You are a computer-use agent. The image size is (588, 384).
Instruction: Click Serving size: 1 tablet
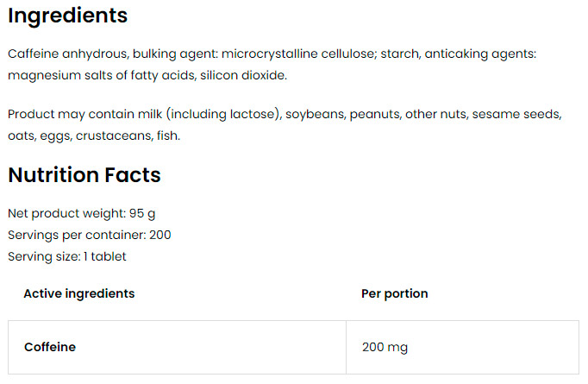pos(67,257)
